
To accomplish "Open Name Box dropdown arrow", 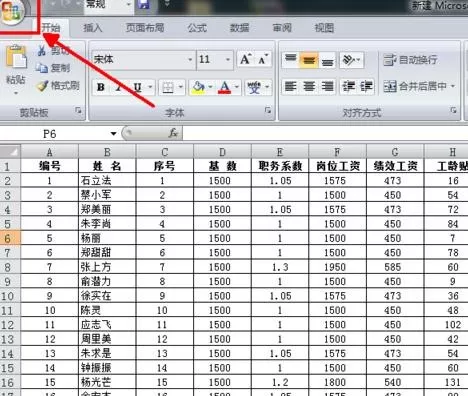I will tap(113, 134).
